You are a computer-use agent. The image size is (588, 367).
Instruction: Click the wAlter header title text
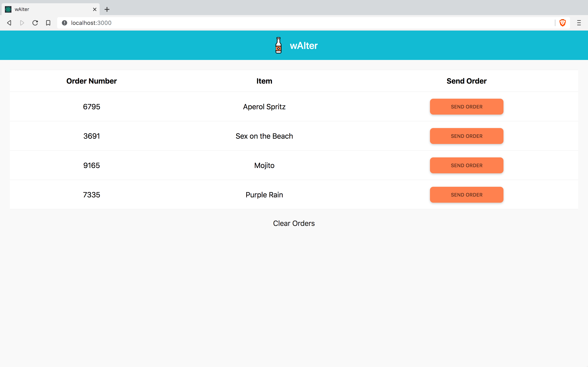[x=304, y=46]
